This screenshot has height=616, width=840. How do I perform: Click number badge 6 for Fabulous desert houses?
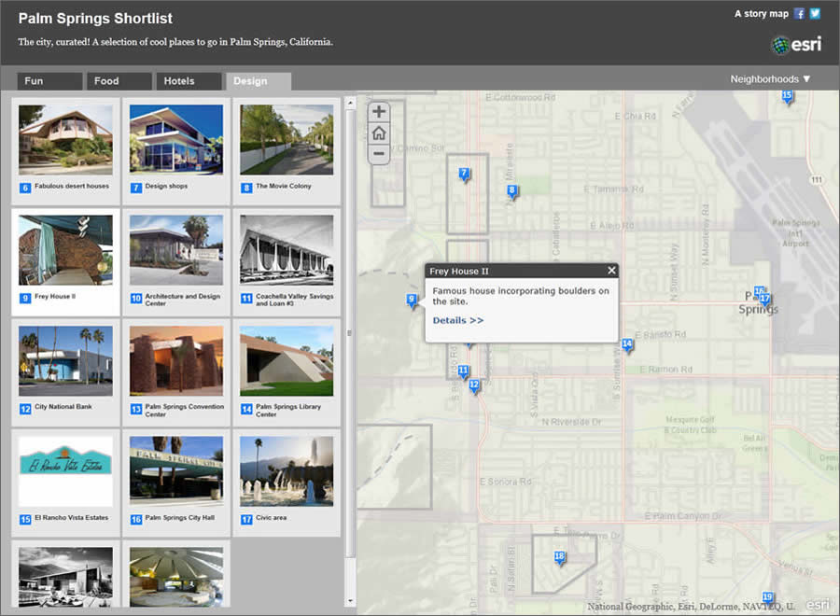pos(25,188)
